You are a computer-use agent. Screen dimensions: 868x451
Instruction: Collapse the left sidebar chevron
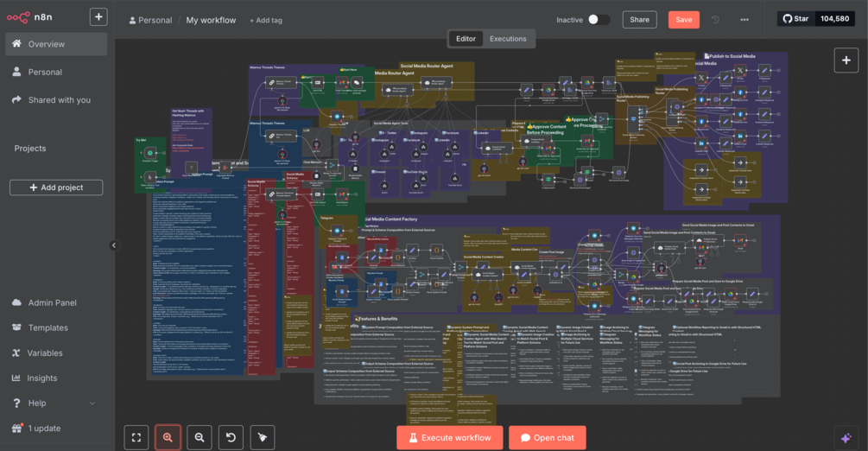[114, 245]
